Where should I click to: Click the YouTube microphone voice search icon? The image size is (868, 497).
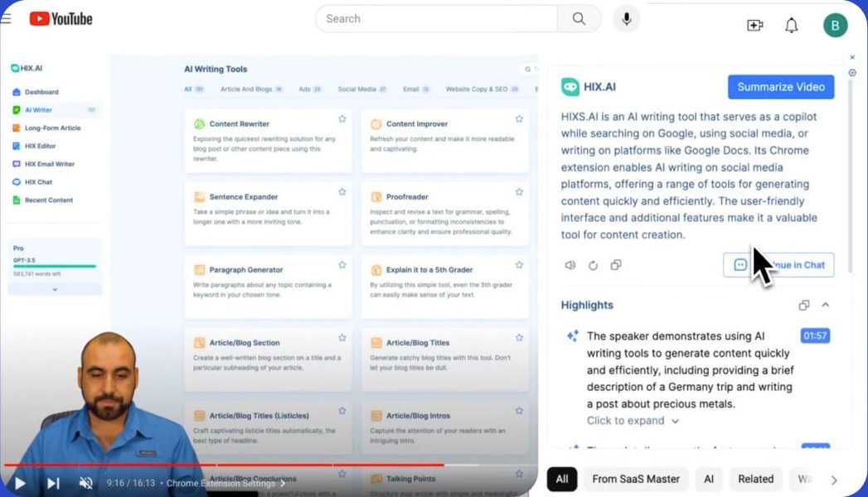click(626, 19)
